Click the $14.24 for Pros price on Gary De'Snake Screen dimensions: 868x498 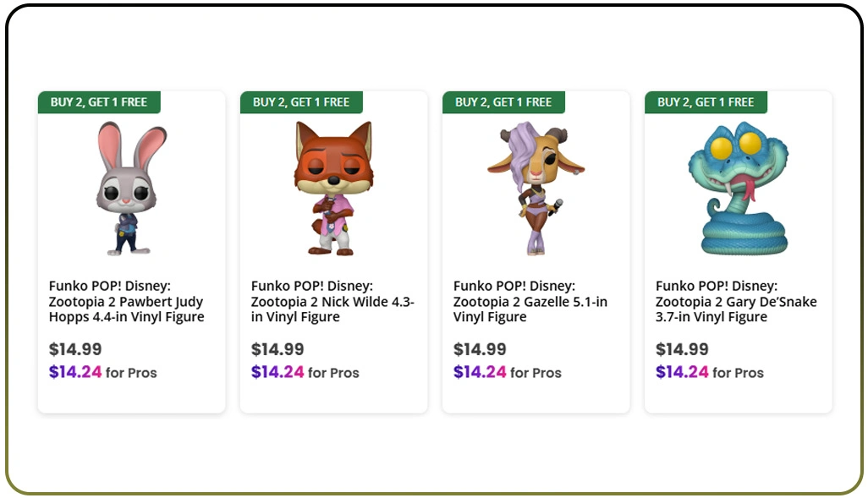tap(709, 372)
